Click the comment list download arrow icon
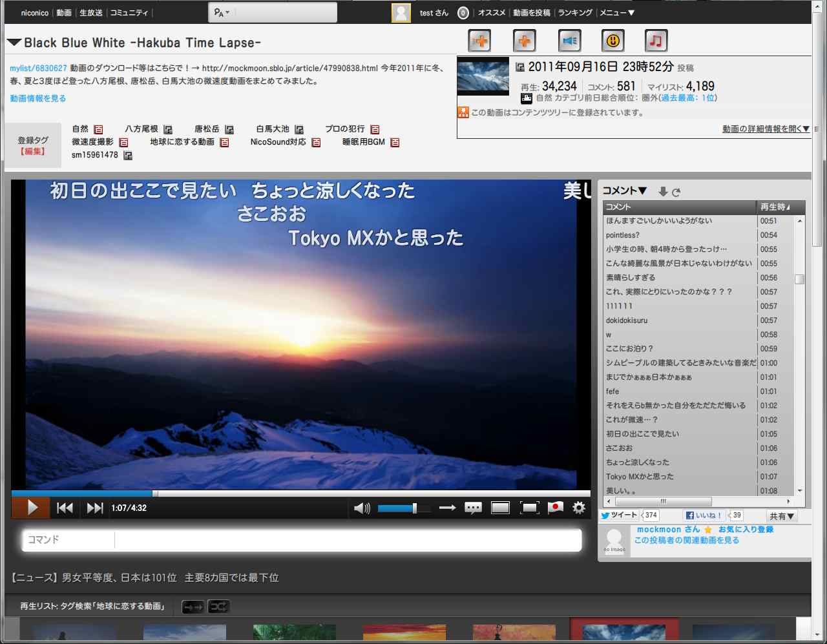 click(663, 191)
